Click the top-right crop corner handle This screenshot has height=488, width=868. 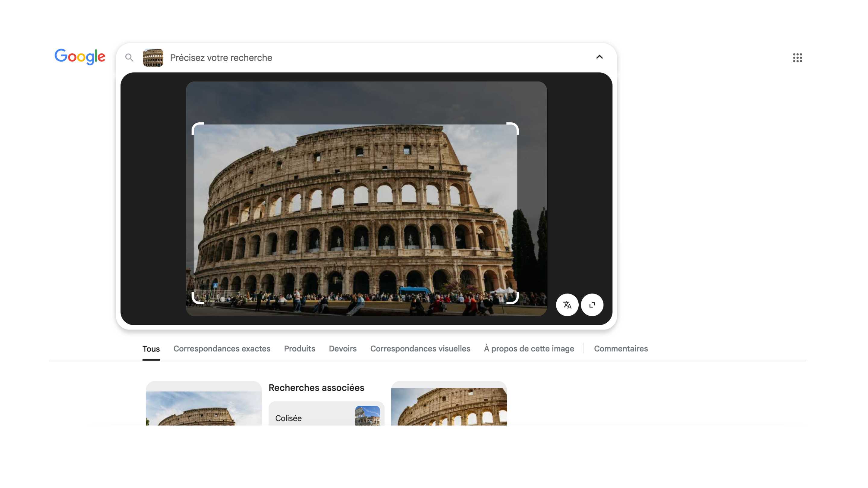516,126
